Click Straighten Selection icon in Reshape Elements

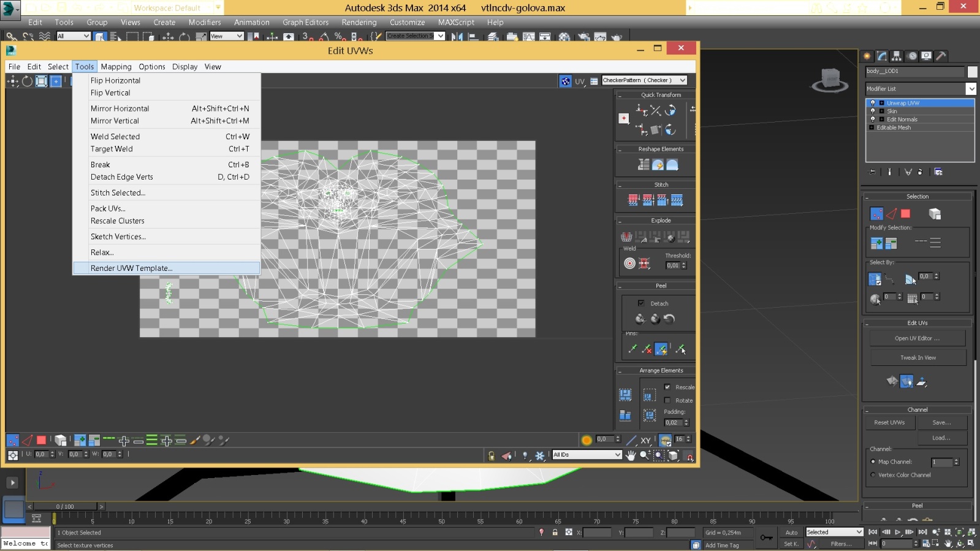coord(644,164)
